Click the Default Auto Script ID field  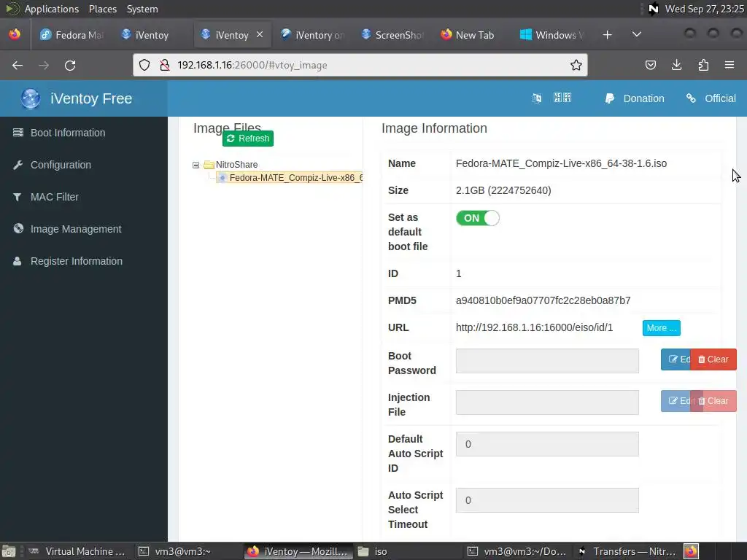547,444
